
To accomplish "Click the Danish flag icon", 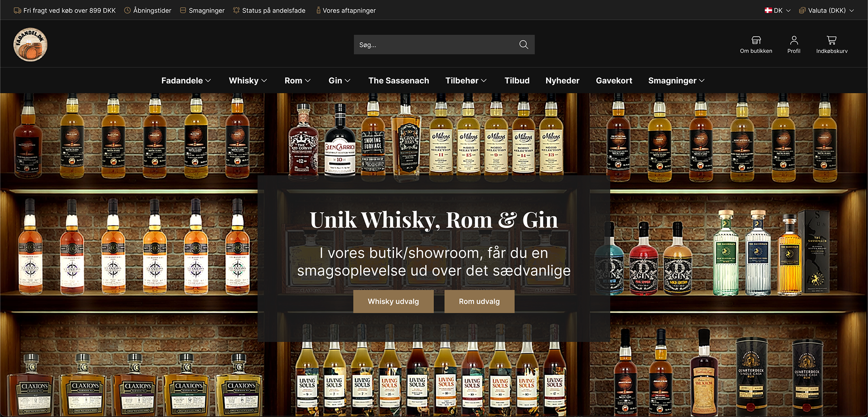I will click(x=768, y=10).
